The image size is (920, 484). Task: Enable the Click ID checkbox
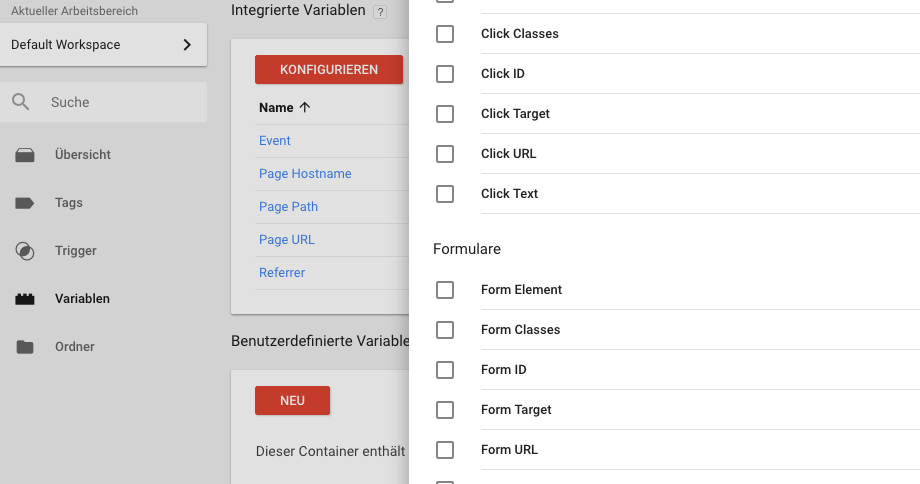445,74
